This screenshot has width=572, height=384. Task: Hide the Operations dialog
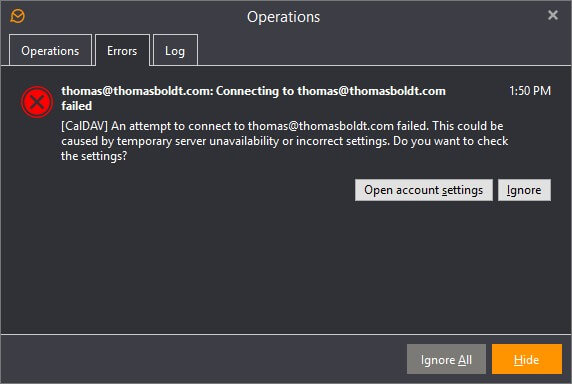(x=526, y=359)
